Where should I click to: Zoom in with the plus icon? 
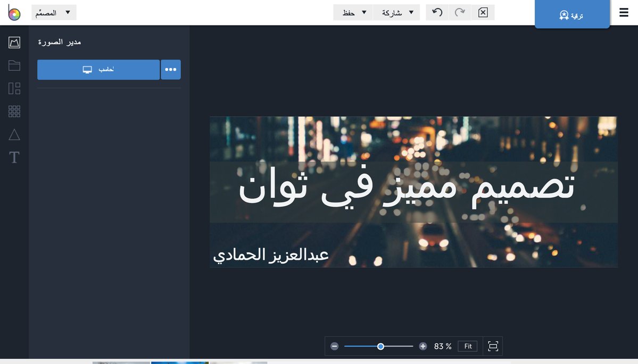click(423, 346)
